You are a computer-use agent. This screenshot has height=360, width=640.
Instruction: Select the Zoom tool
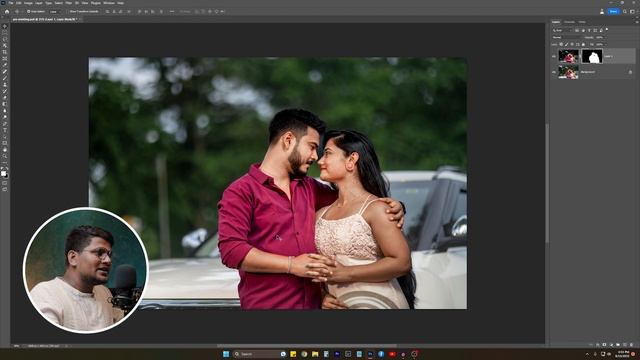point(5,155)
